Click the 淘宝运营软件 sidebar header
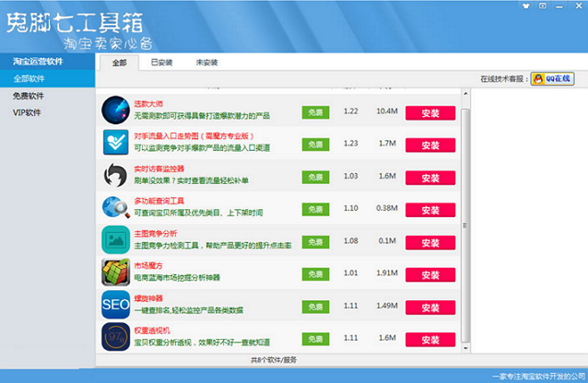This screenshot has width=588, height=383. click(47, 62)
